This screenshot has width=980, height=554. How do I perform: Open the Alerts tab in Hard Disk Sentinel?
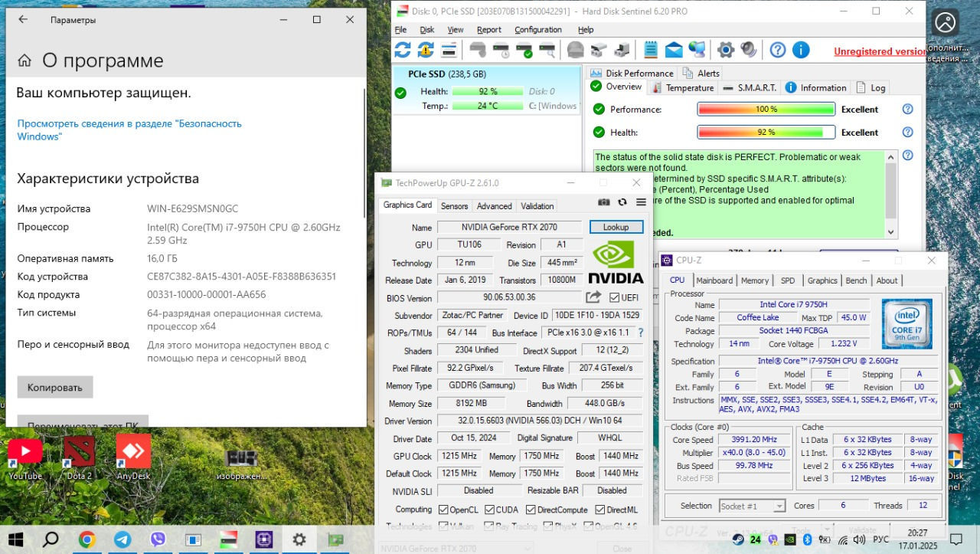click(x=701, y=73)
